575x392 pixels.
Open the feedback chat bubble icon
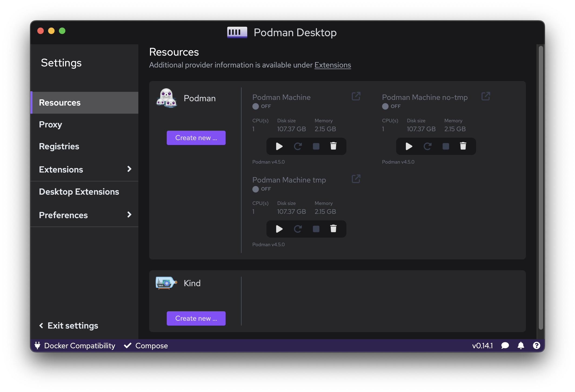click(505, 346)
